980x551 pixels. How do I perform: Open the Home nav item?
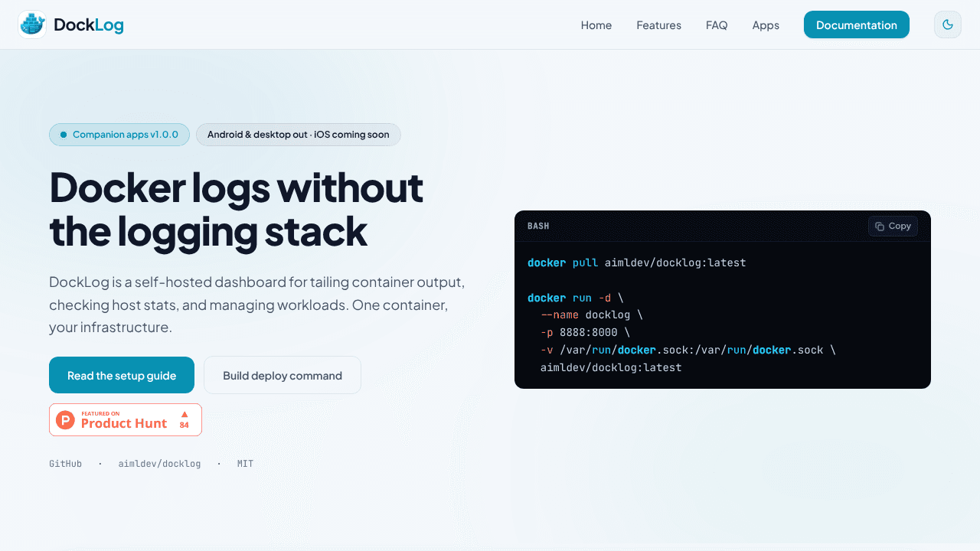tap(596, 25)
